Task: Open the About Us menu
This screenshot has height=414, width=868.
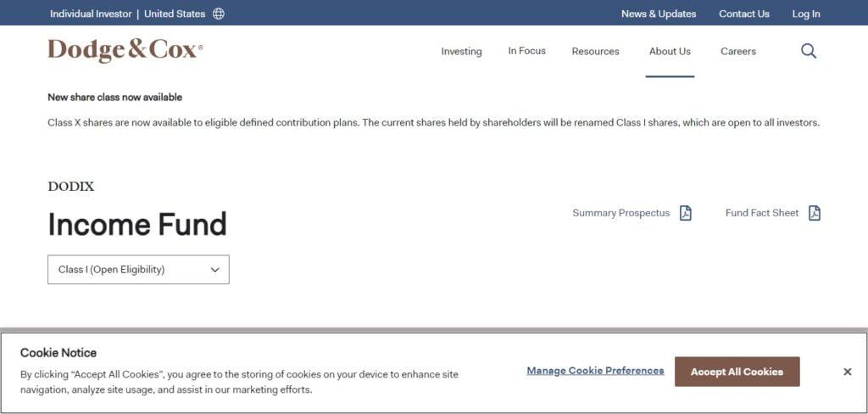Action: 670,51
